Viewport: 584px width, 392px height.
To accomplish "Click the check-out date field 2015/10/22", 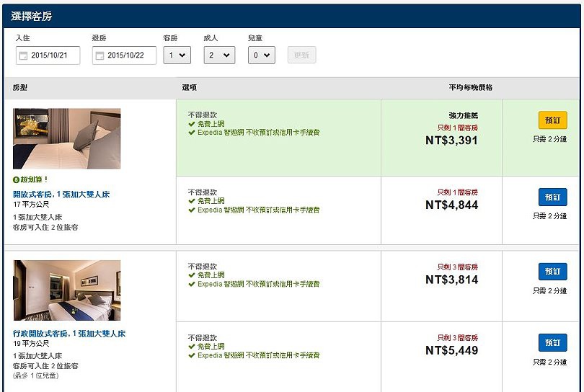I will coord(124,55).
